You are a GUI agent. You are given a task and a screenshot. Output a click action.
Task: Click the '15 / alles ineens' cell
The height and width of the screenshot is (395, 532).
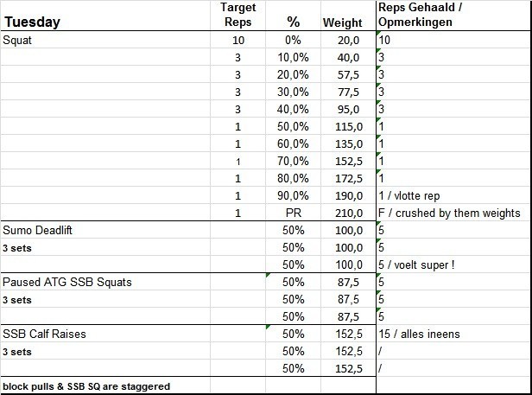[420, 334]
